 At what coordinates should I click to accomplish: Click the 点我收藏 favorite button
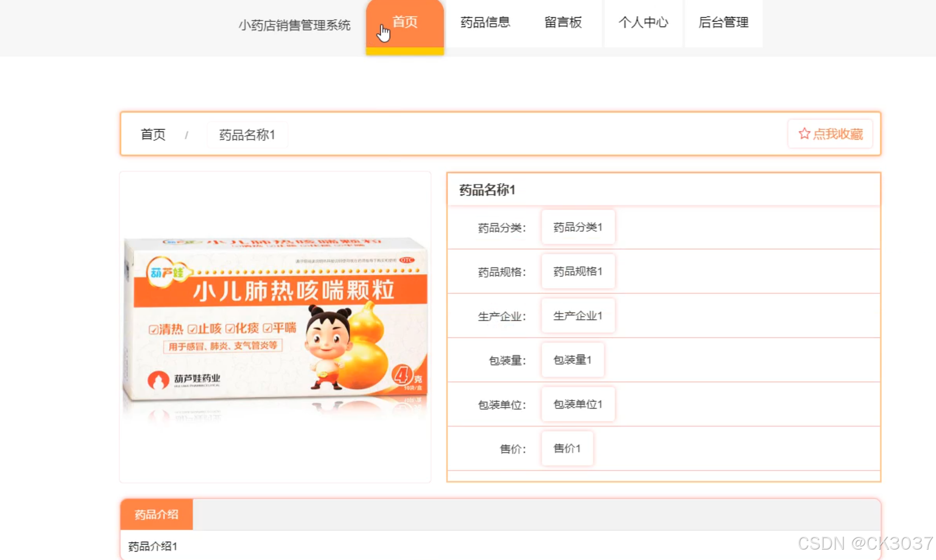[x=830, y=134]
